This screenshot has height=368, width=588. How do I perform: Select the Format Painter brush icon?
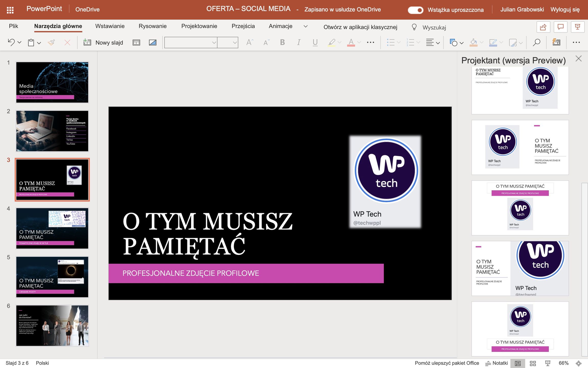tap(51, 42)
